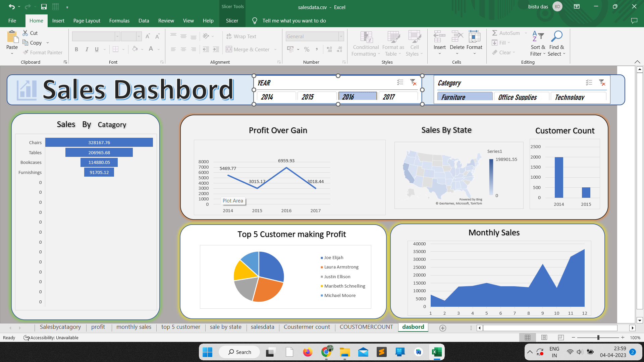Viewport: 644px width, 362px height.
Task: Click the Insert cells icon
Action: click(x=439, y=36)
